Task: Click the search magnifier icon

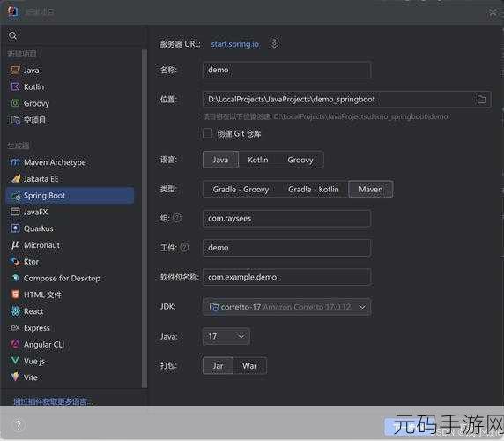Action: [13, 35]
